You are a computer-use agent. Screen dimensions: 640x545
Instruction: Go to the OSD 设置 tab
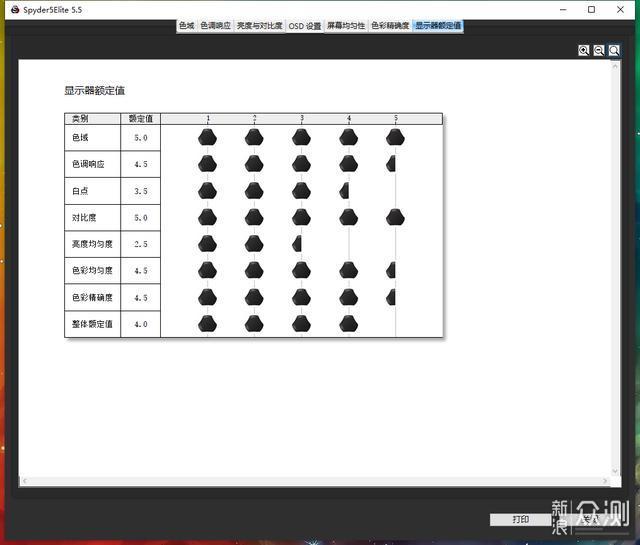pos(305,26)
